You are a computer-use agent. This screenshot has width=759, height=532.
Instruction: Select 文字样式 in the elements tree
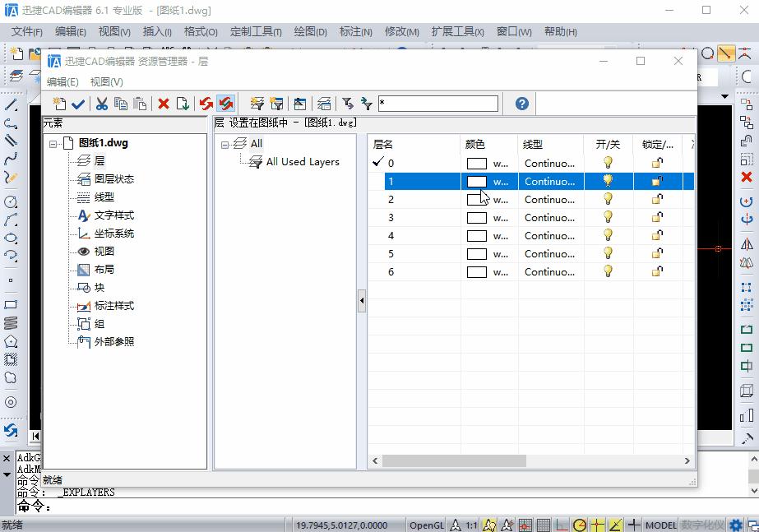click(x=113, y=215)
